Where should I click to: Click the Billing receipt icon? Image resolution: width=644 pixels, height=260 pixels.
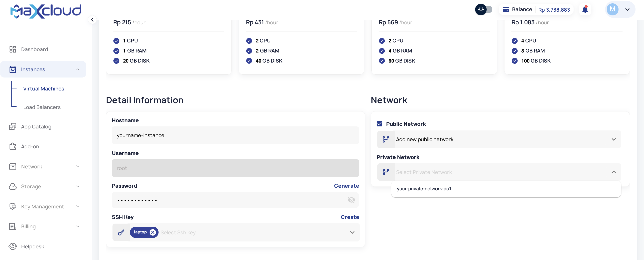pos(13,226)
